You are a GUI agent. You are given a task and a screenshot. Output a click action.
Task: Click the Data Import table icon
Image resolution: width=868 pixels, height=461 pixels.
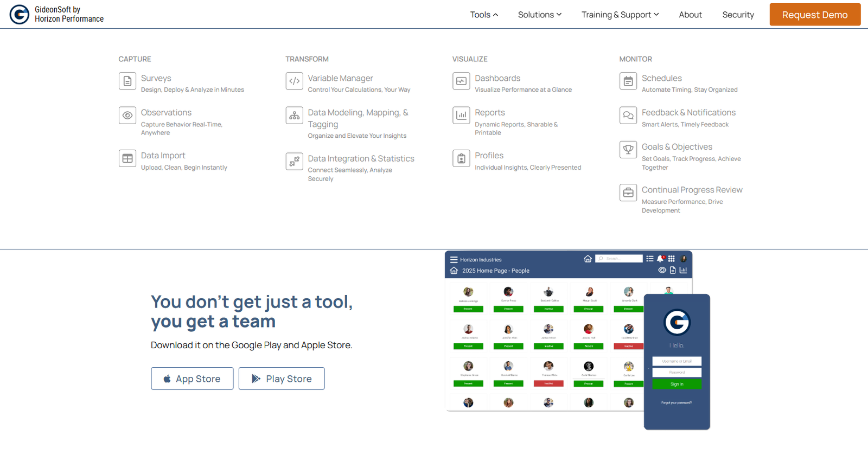[127, 158]
